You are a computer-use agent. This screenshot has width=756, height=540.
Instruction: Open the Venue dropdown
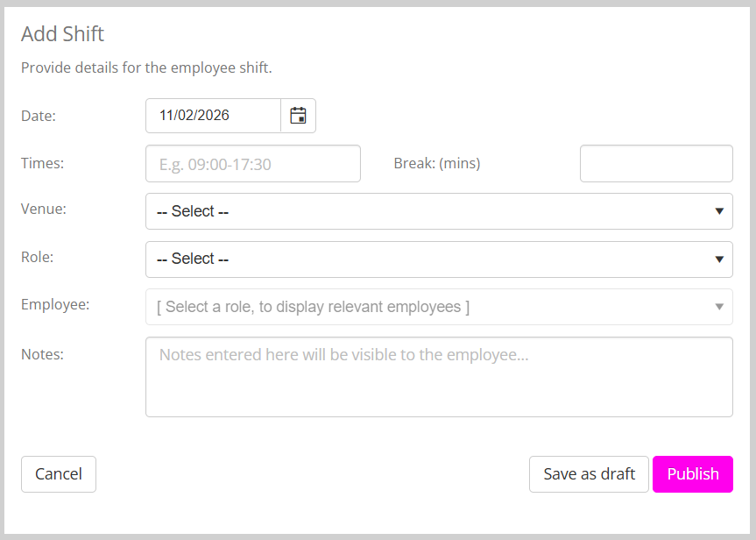438,211
